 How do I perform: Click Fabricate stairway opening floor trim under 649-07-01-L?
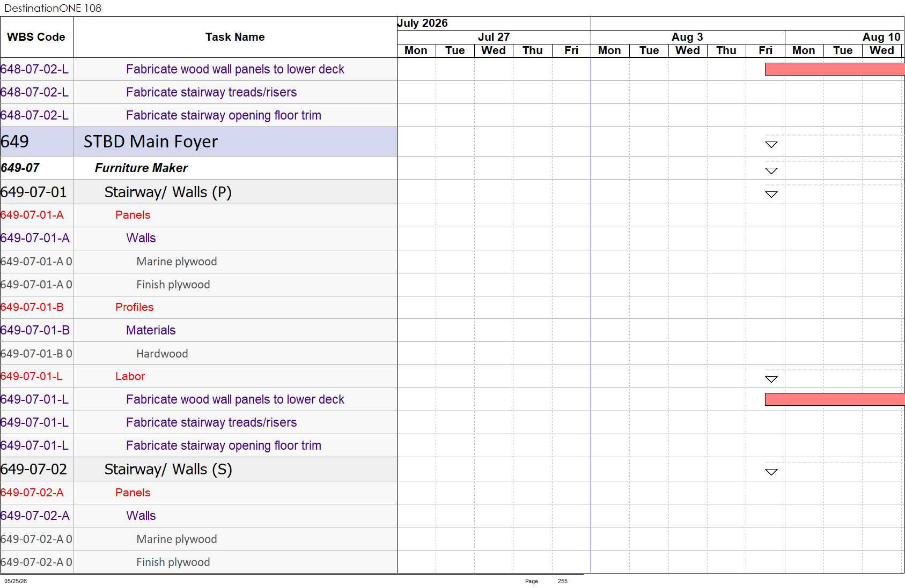tap(224, 445)
